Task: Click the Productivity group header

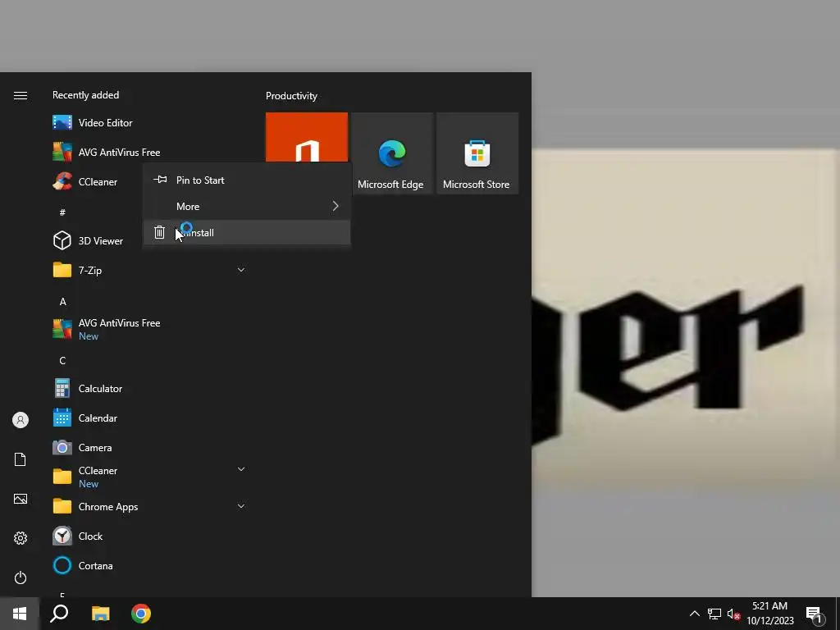Action: tap(291, 96)
